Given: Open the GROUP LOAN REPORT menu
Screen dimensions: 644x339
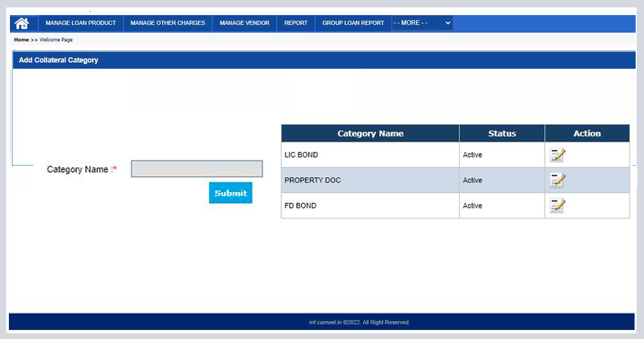Looking at the screenshot, I should [x=353, y=23].
